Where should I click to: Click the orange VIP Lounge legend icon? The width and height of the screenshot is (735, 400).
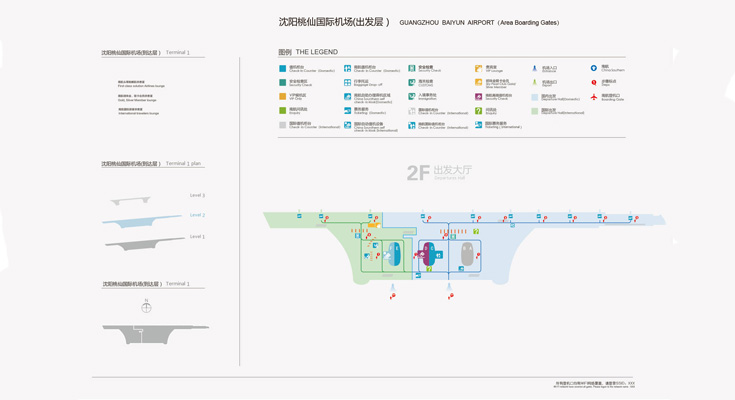[478, 68]
